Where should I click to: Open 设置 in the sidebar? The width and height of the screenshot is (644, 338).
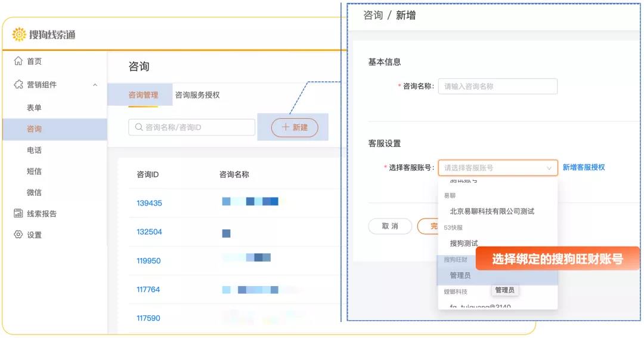pyautogui.click(x=34, y=235)
